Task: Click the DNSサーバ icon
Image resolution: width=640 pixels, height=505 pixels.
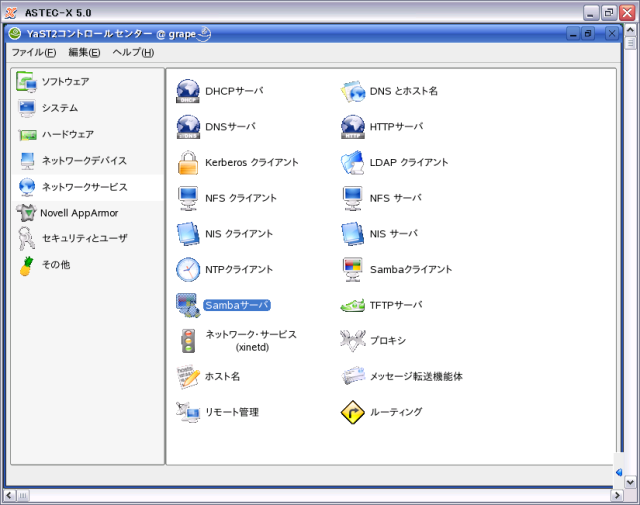Action: 188,127
